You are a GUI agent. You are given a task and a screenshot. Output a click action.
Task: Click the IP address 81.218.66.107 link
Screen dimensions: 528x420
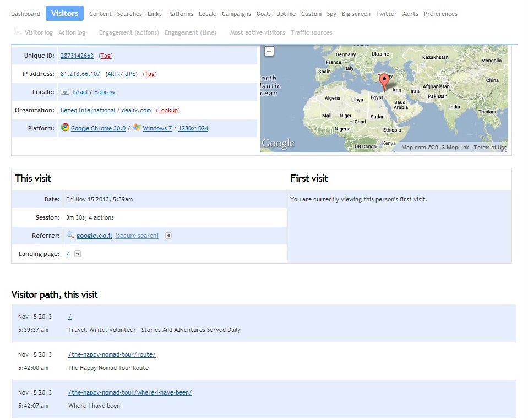pos(80,74)
